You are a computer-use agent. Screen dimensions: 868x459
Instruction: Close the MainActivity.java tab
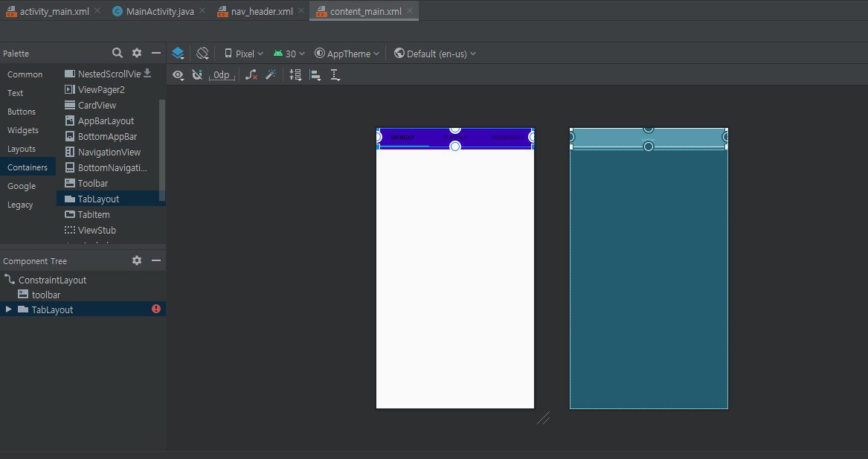coord(202,10)
